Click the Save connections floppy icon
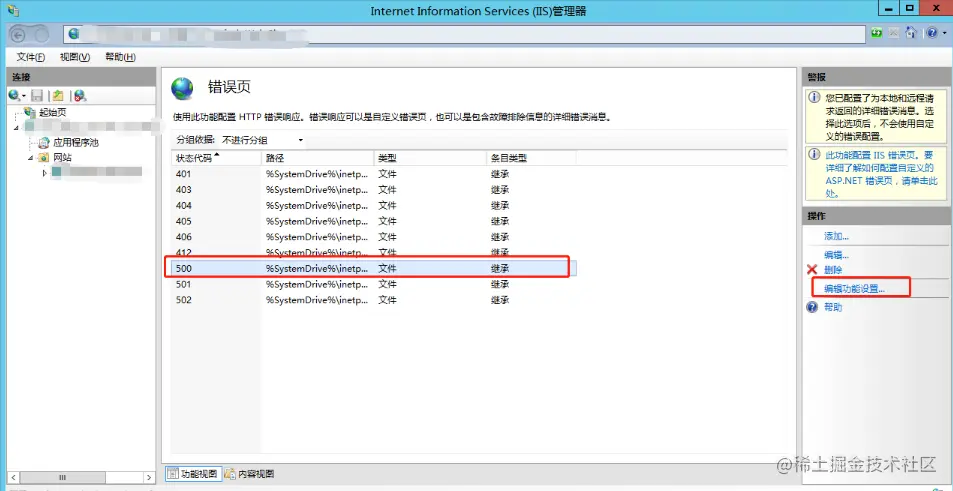Image resolution: width=953 pixels, height=491 pixels. 37,95
